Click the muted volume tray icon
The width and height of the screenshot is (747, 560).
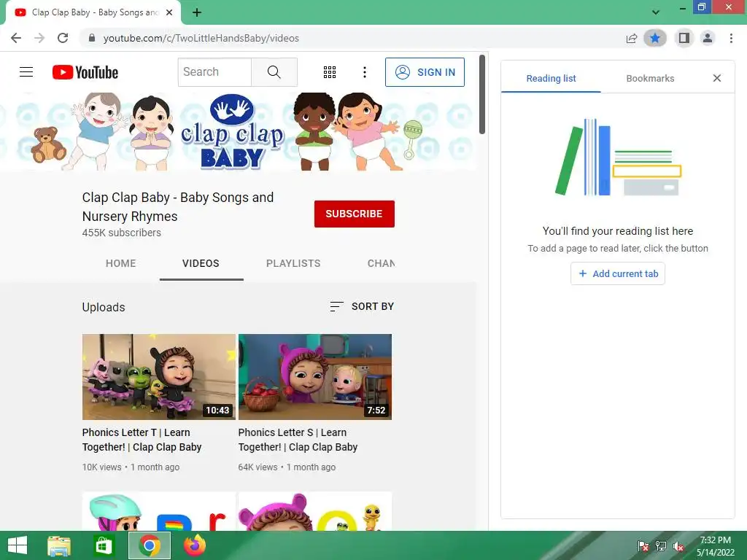pyautogui.click(x=678, y=545)
